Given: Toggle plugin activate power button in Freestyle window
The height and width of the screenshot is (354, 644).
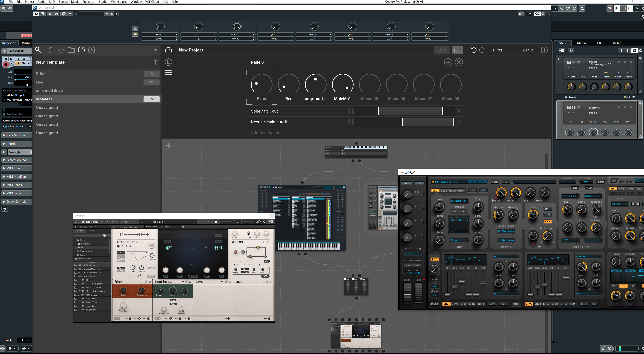Looking at the screenshot, I should point(36,14).
